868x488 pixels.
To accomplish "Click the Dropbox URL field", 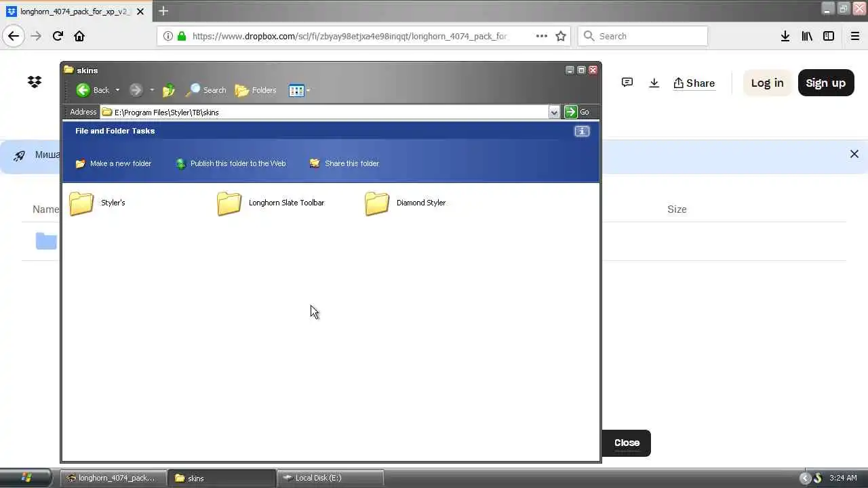I will pos(349,36).
